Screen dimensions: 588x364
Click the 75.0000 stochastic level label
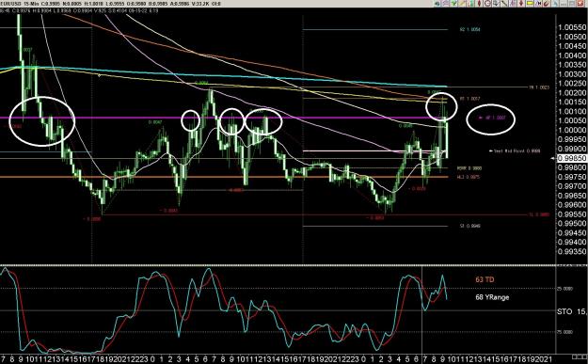(565, 332)
